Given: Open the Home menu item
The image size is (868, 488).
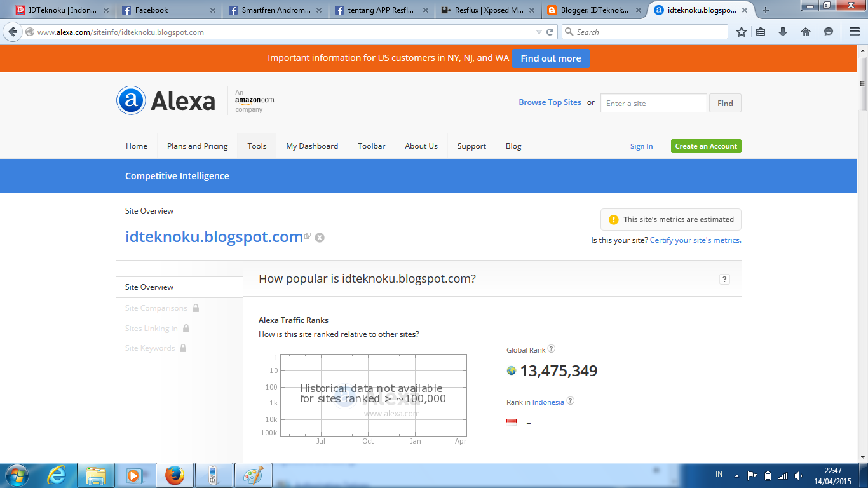Looking at the screenshot, I should (x=137, y=146).
